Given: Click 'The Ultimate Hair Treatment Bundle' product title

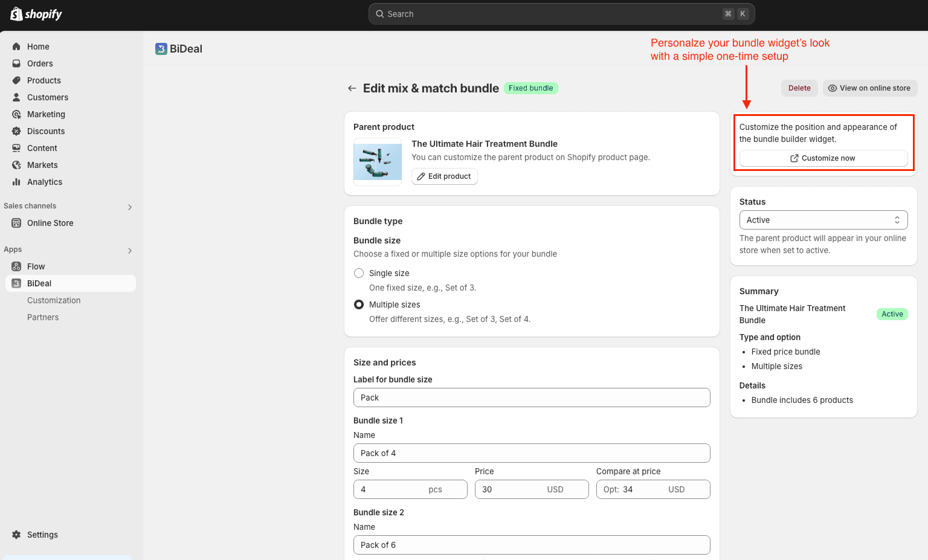Looking at the screenshot, I should coord(485,144).
